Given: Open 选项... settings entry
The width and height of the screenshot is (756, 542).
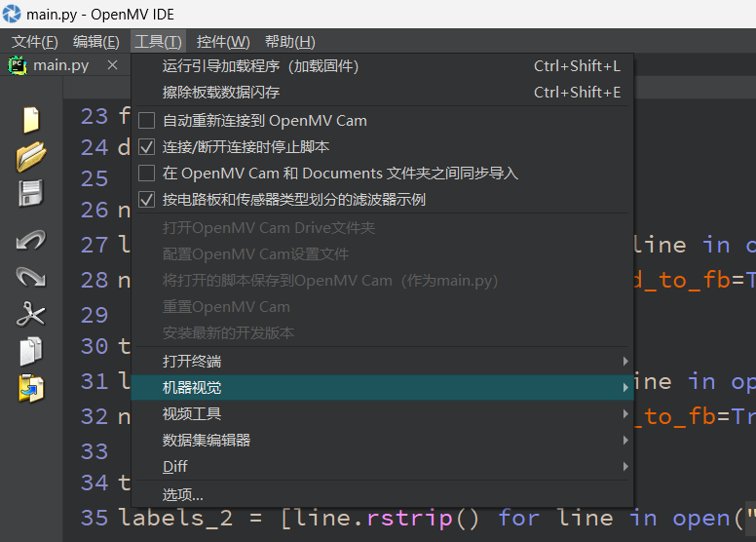Looking at the screenshot, I should pos(382,494).
